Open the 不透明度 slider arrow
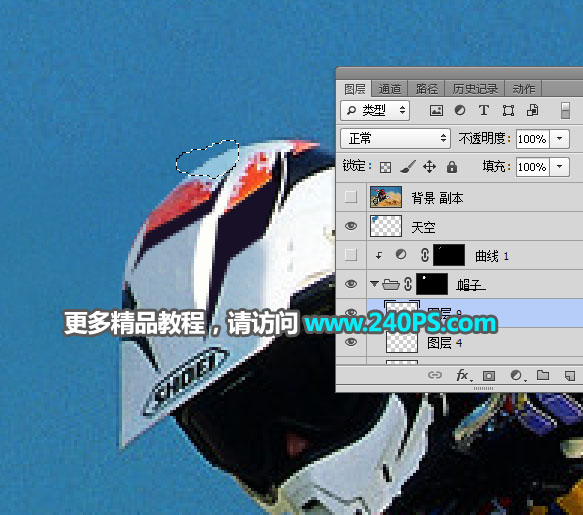The image size is (583, 515). click(560, 139)
